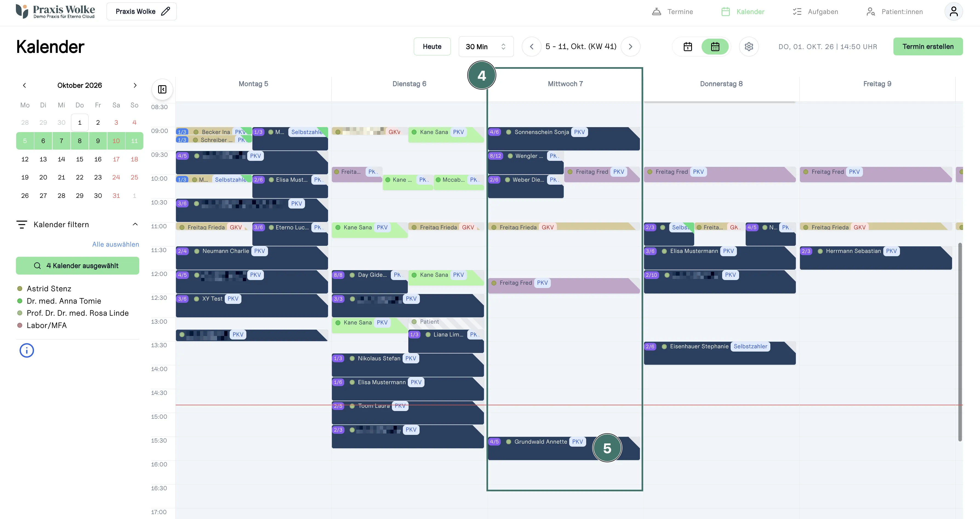Click the Donnerstag 8 column header
This screenshot has width=980, height=519.
[721, 84]
